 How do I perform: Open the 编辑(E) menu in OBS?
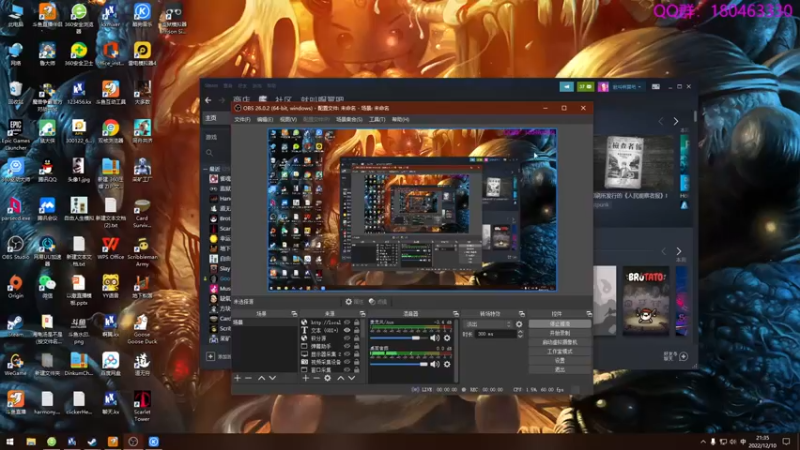[265, 119]
